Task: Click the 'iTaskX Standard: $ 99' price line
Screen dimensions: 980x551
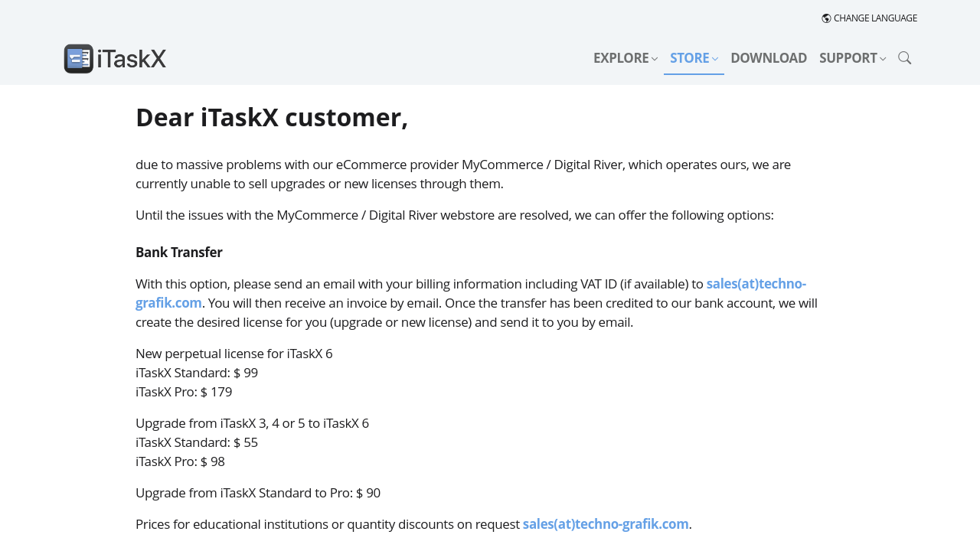Action: (197, 373)
